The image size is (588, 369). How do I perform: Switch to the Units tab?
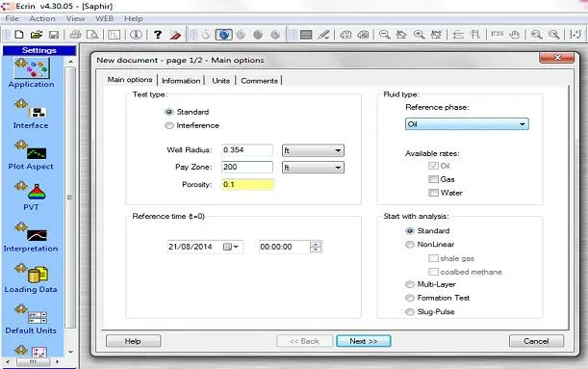[x=221, y=81]
